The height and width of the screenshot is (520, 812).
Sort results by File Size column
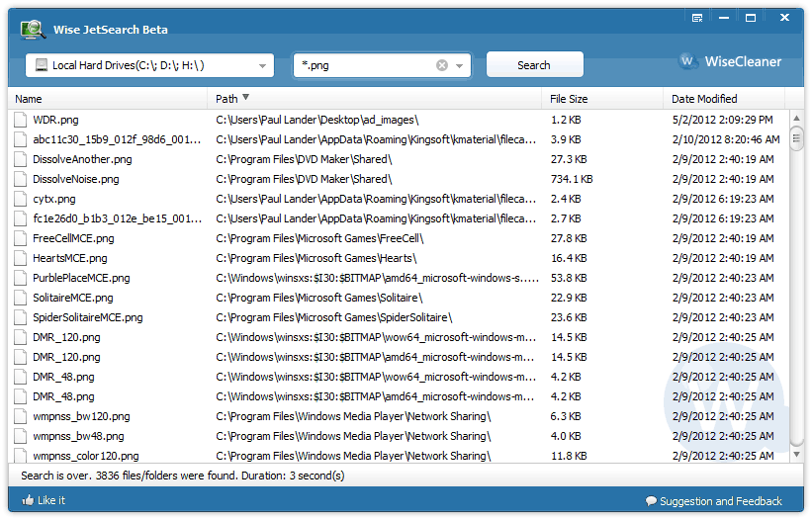pyautogui.click(x=602, y=99)
